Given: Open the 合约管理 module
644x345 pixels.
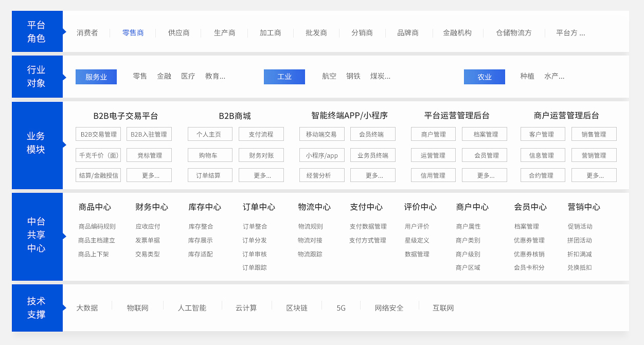Looking at the screenshot, I should coord(543,175).
